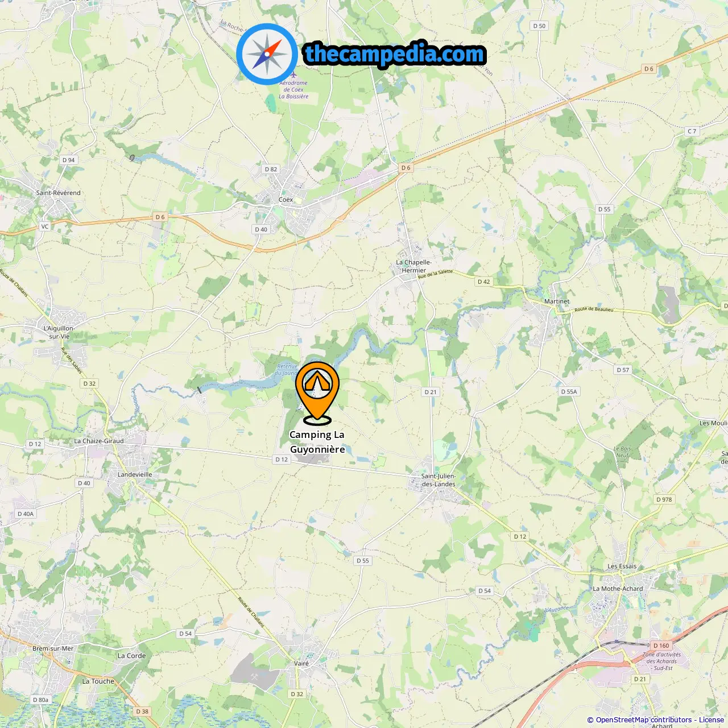
Task: Open the License link
Action: pos(712,720)
